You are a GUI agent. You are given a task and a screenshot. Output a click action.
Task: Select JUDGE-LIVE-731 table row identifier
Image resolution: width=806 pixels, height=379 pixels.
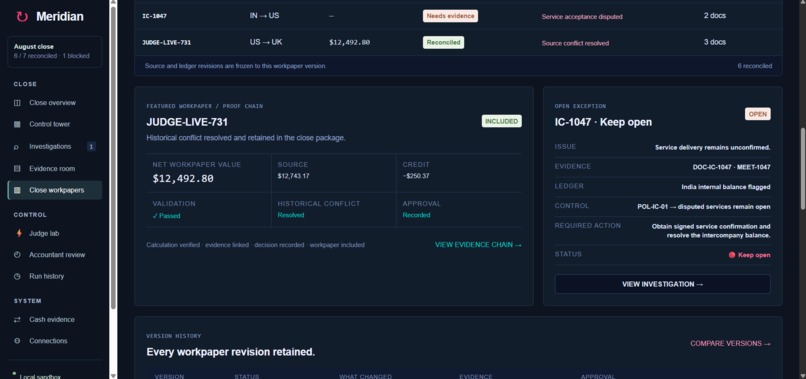click(x=167, y=43)
